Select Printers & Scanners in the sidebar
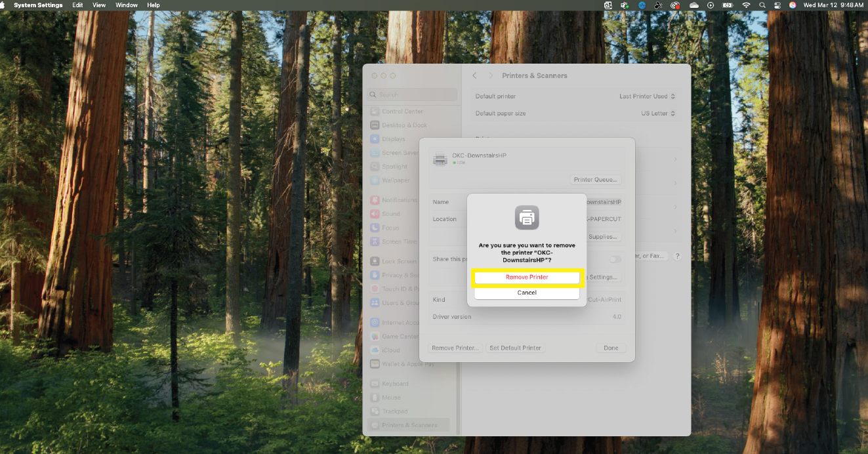The height and width of the screenshot is (454, 868). coord(409,425)
